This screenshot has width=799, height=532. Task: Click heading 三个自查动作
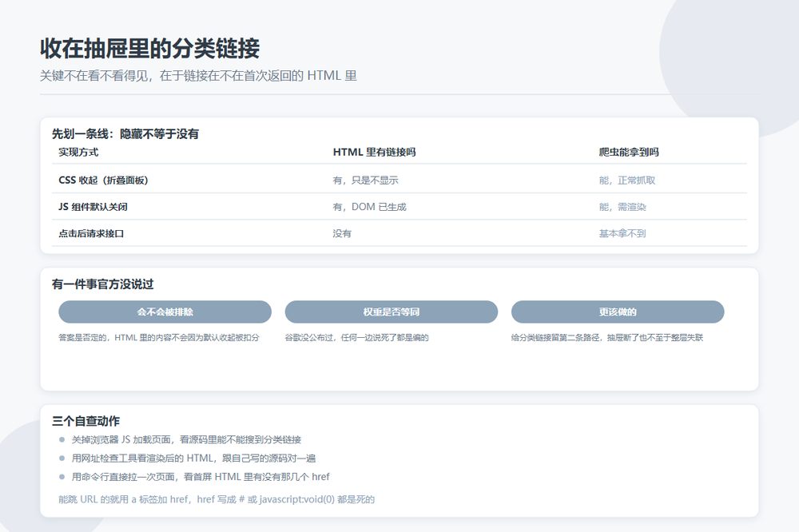pos(85,421)
